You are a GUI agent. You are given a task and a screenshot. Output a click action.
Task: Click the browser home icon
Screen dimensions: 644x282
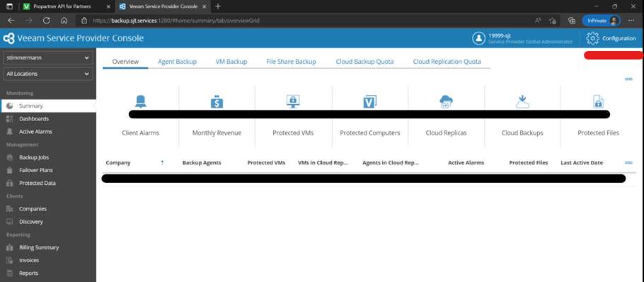coord(64,21)
